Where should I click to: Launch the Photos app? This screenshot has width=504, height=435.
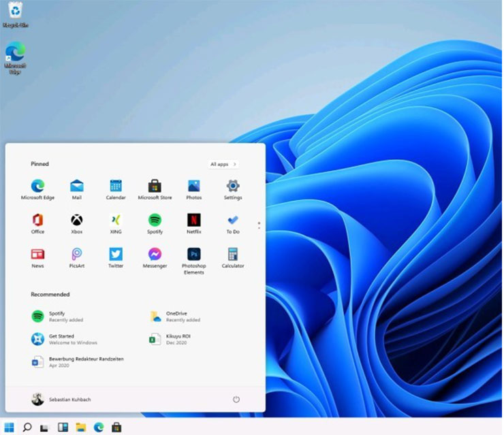tap(194, 189)
